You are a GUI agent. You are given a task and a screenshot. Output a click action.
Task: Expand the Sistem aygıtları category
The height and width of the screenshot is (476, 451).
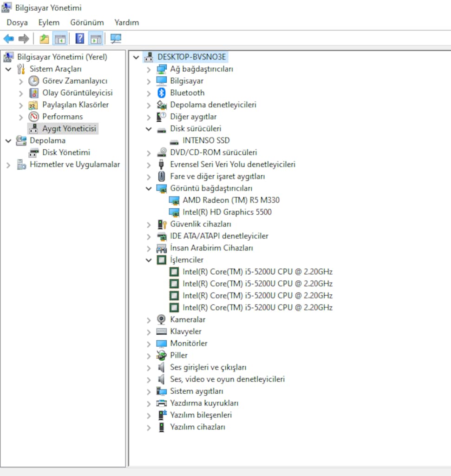[x=149, y=391]
